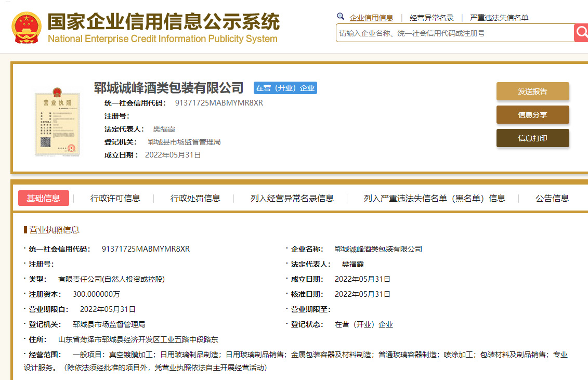The width and height of the screenshot is (588, 380).
Task: Click header establishment date 2022年05月31日
Action: 173,155
